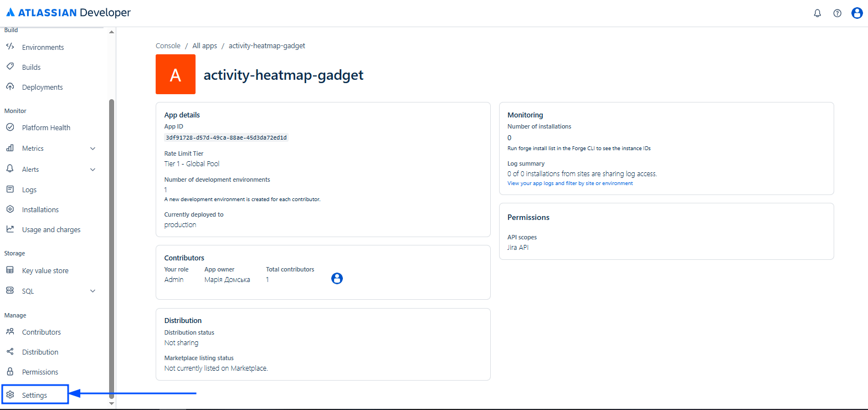Click the App ID value 3df91728-d57d-49ca-88ae-45d3da72ed1d

227,137
